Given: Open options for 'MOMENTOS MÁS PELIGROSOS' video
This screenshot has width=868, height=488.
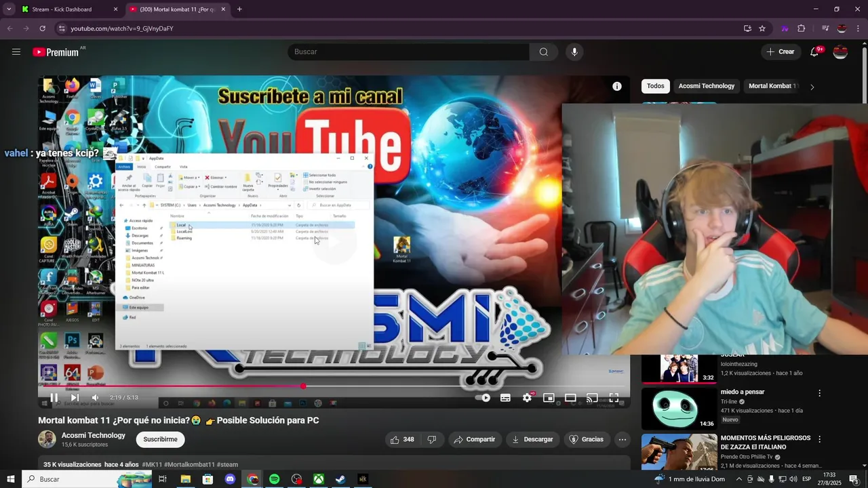Looking at the screenshot, I should (819, 439).
